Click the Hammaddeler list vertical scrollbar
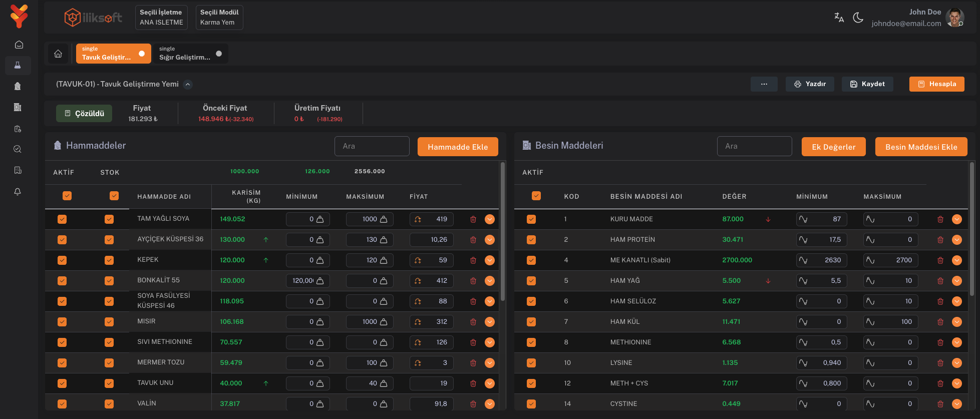The height and width of the screenshot is (419, 980). click(503, 231)
